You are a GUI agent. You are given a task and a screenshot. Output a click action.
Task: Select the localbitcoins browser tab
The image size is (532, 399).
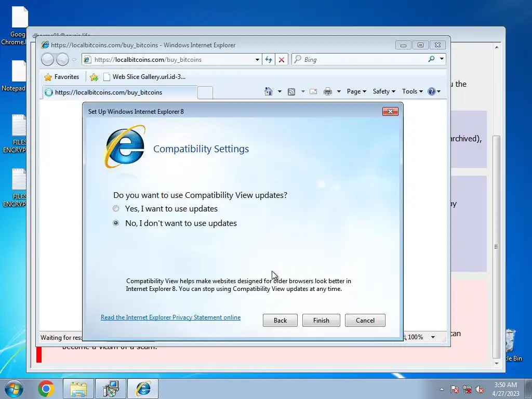pos(119,92)
